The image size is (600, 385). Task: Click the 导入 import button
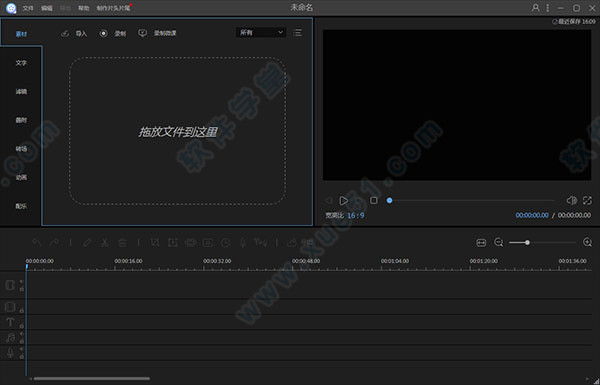[x=74, y=34]
